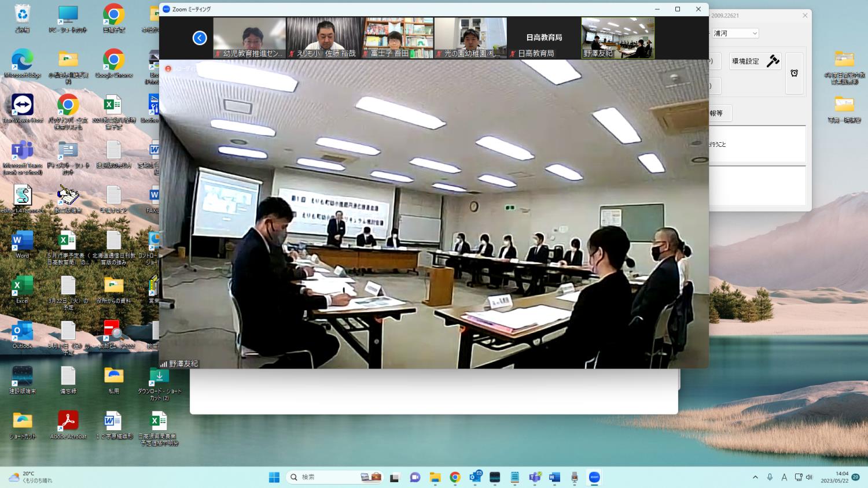Click the muted mic icon on 佐藤裕哉's tile

tap(291, 53)
